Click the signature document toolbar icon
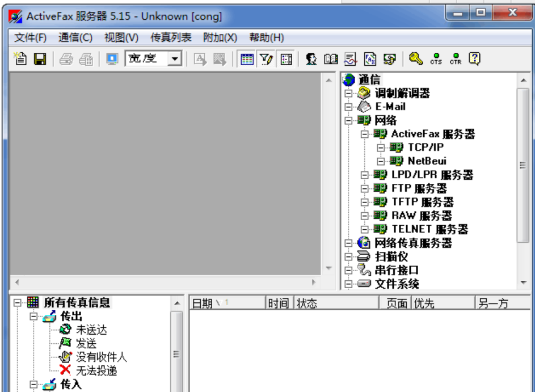535x392 pixels. (351, 59)
